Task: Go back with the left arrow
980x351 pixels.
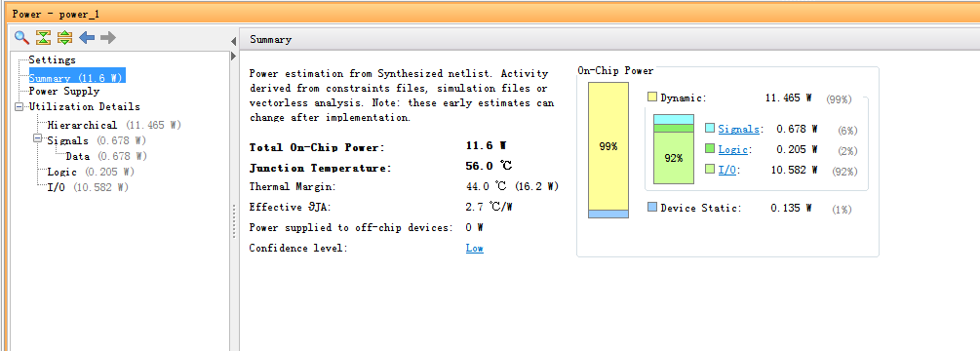Action: pos(86,37)
